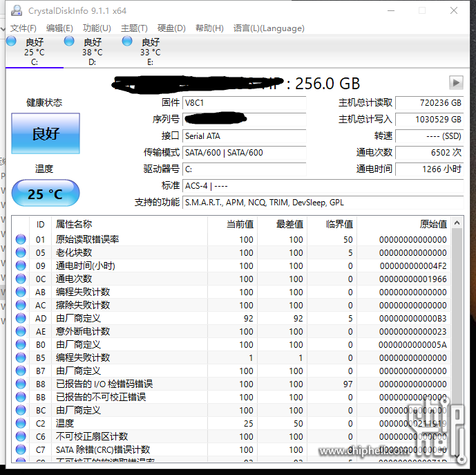The width and height of the screenshot is (476, 475).
Task: Click status icon of row C6 不可校正扇区计数
Action: coord(21,436)
